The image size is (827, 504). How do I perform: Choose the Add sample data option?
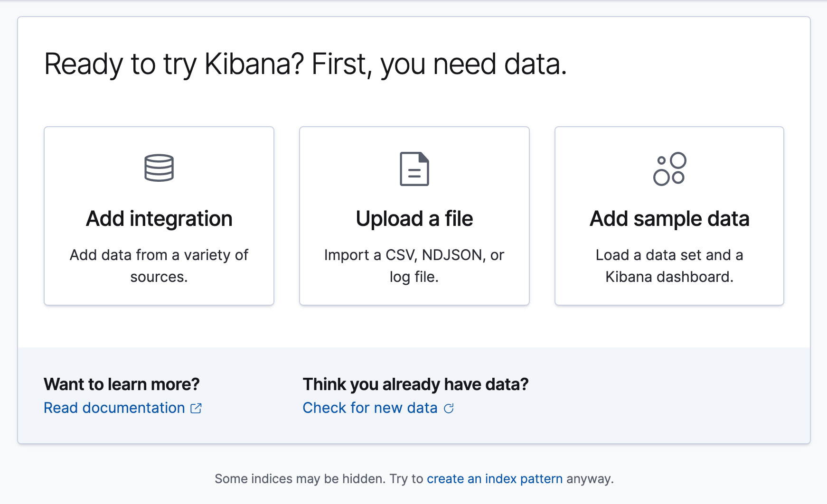click(x=669, y=215)
